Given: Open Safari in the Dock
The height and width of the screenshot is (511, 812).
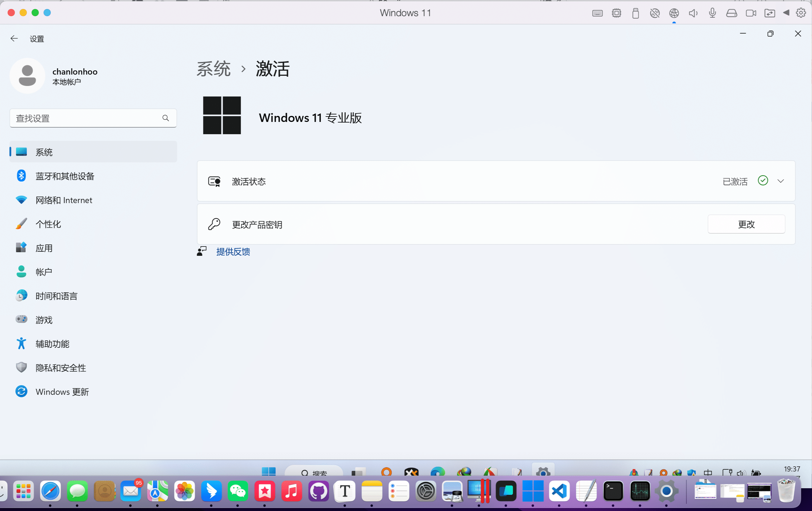Looking at the screenshot, I should 51,491.
